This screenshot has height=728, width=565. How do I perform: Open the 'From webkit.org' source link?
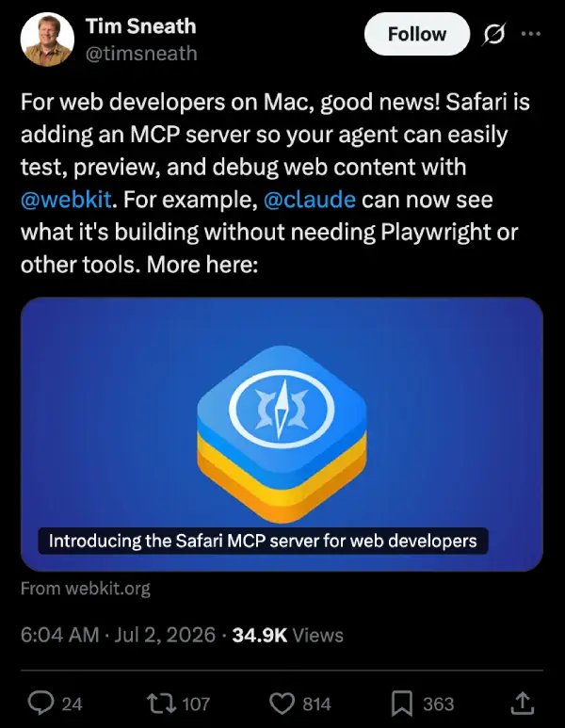[x=86, y=589]
